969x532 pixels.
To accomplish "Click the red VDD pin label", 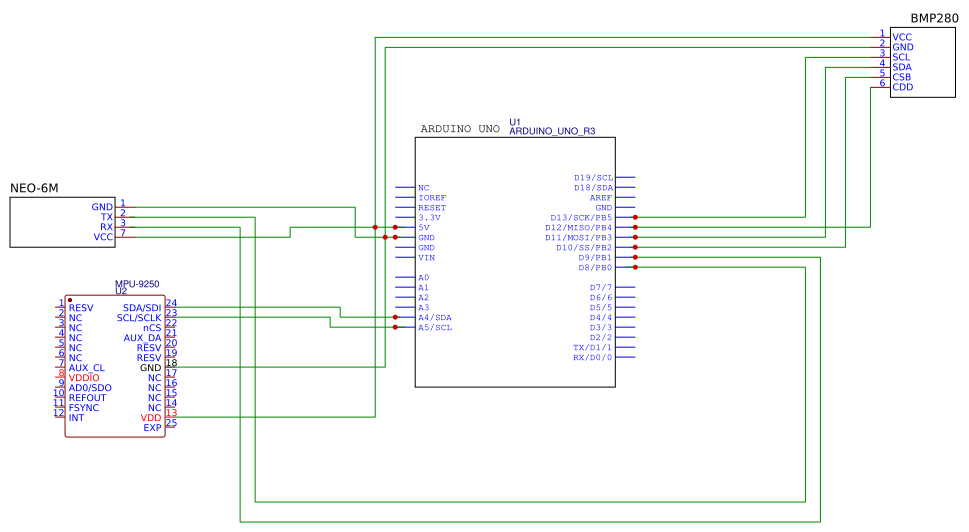I will [x=151, y=418].
